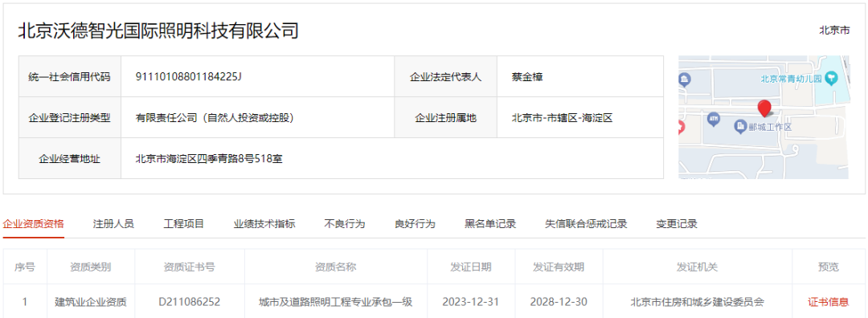Click the 资质名称 column header
Viewport: 868px width, 318px height.
pos(335,267)
